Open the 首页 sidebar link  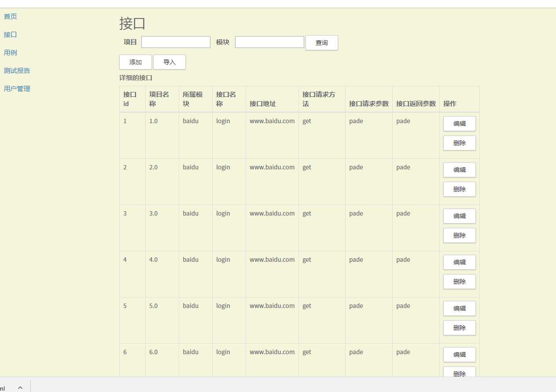[x=11, y=17]
